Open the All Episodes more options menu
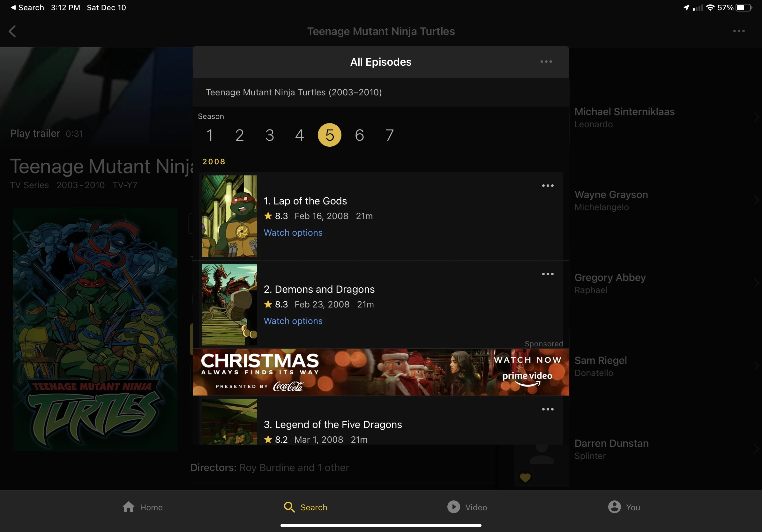This screenshot has height=532, width=762. 546,62
